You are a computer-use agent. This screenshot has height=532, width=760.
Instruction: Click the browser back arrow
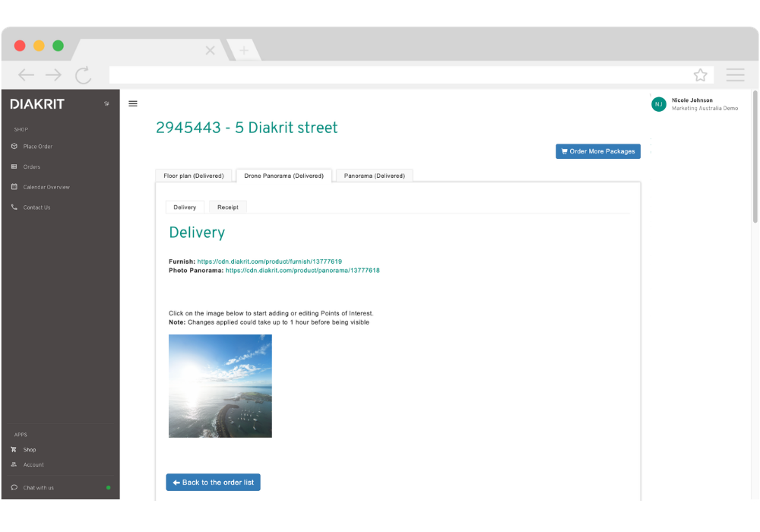(26, 74)
